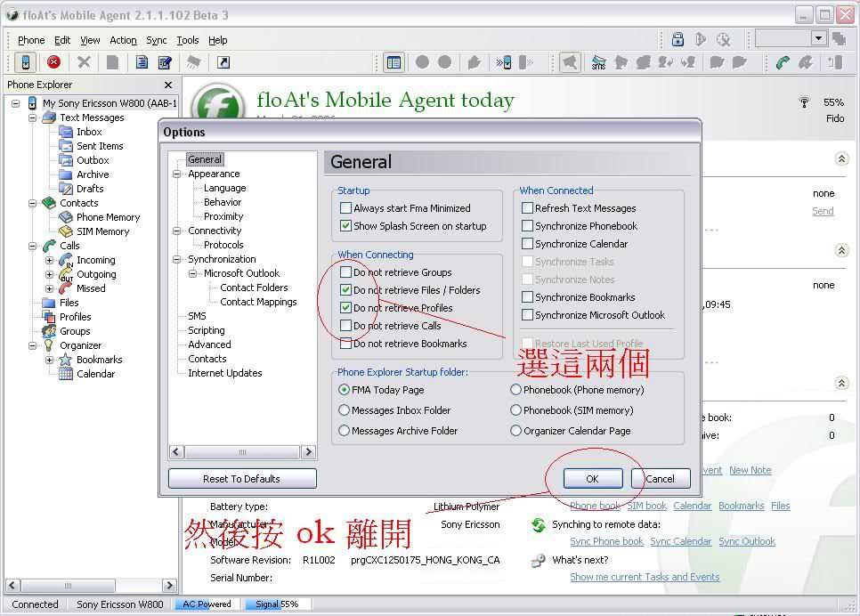This screenshot has width=860, height=616.
Task: Select Messages Inbox Folder radio
Action: [344, 410]
